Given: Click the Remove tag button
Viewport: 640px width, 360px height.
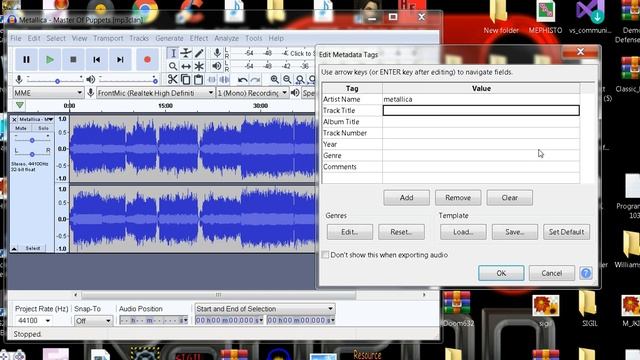Looking at the screenshot, I should [x=458, y=198].
